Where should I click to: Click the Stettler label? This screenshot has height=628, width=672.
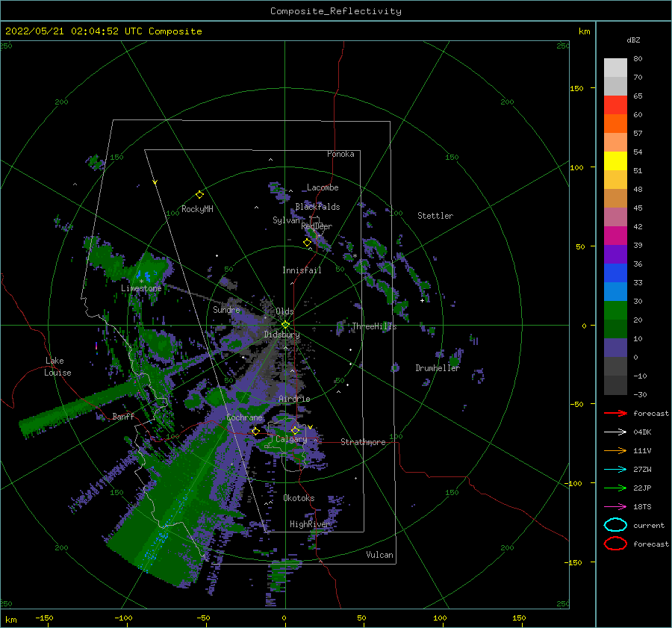435,216
